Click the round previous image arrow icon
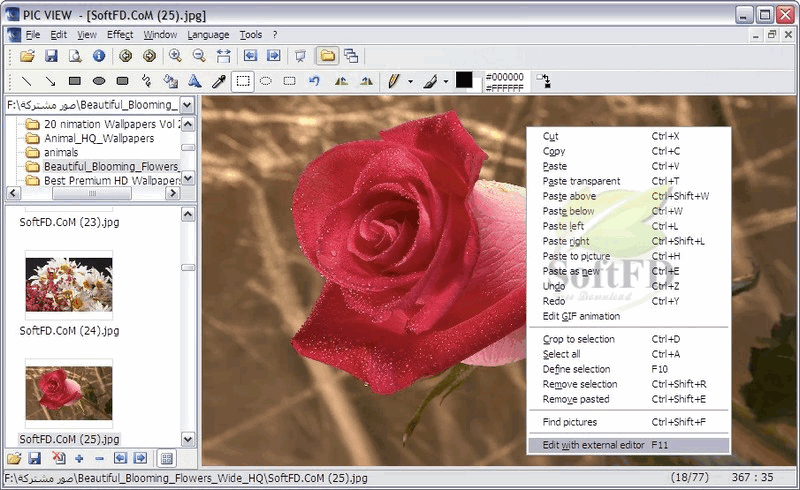The image size is (800, 490). tap(126, 56)
